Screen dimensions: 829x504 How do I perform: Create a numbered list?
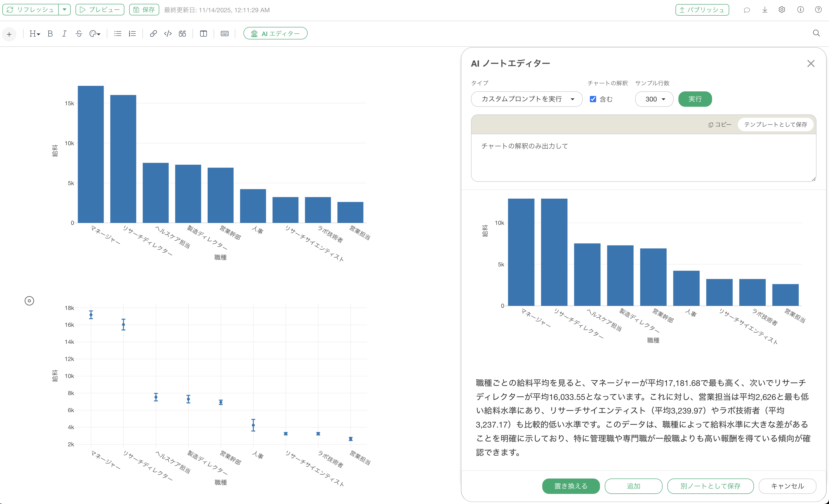(132, 34)
